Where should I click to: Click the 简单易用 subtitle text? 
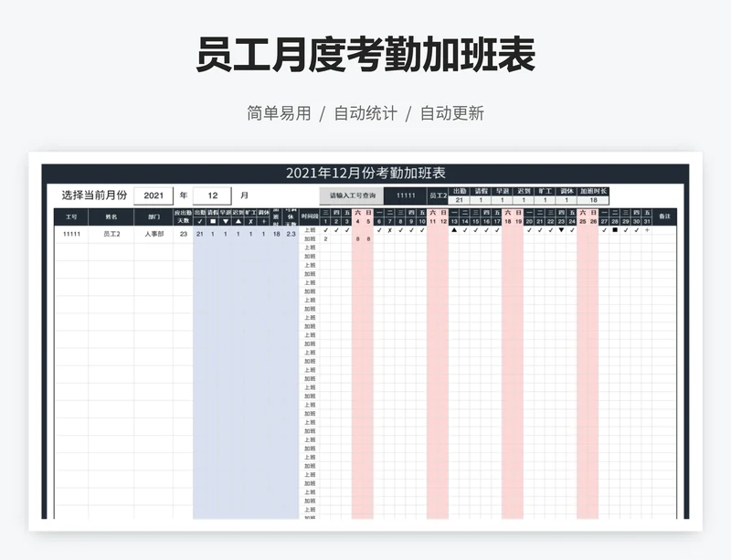click(x=279, y=113)
